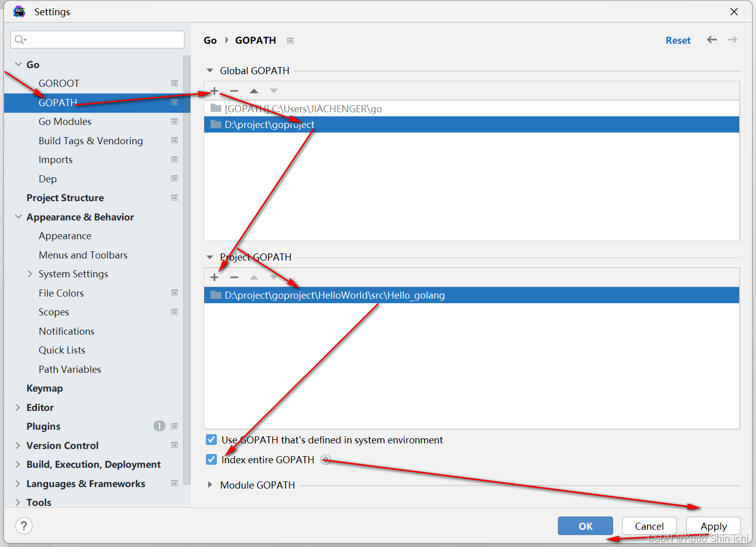Open Imports settings page
756x547 pixels.
pyautogui.click(x=55, y=159)
